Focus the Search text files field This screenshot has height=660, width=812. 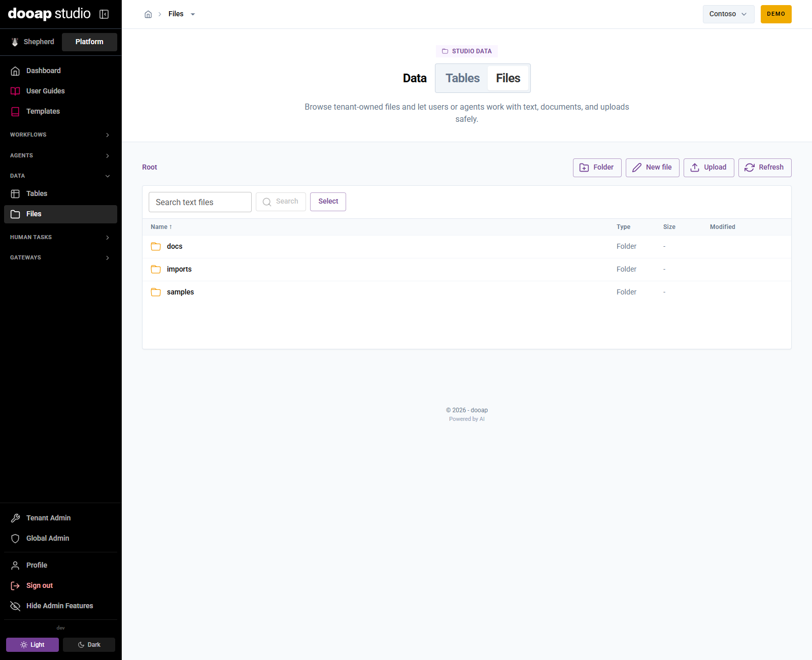click(x=200, y=202)
